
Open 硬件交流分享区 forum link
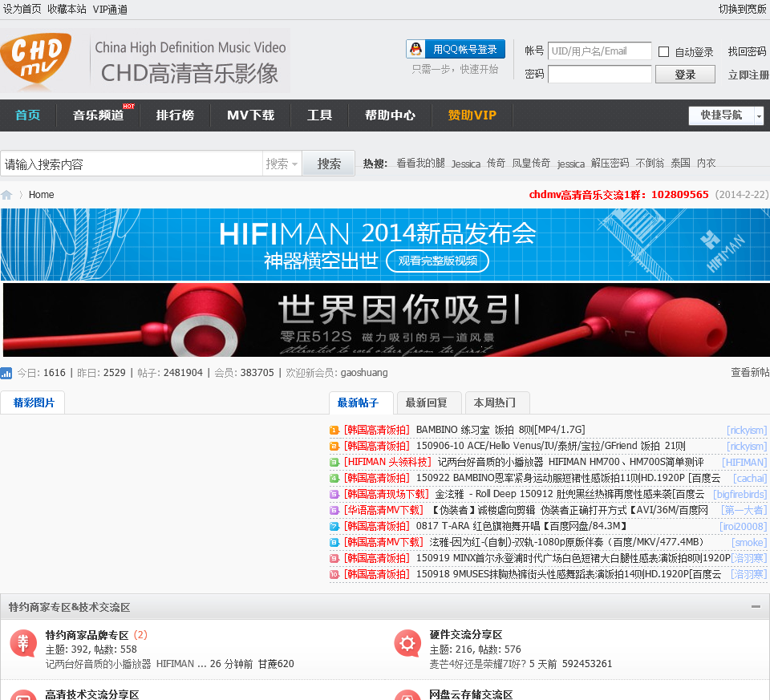click(x=465, y=635)
